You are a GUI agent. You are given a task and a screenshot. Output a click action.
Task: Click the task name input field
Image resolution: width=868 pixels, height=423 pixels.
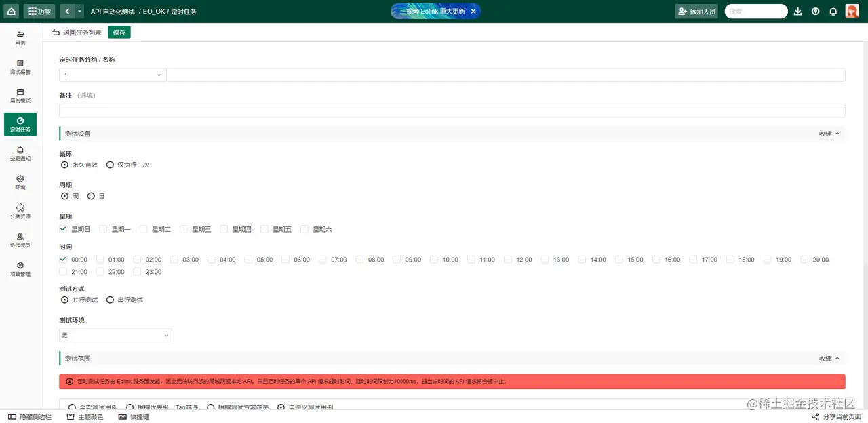[x=506, y=75]
